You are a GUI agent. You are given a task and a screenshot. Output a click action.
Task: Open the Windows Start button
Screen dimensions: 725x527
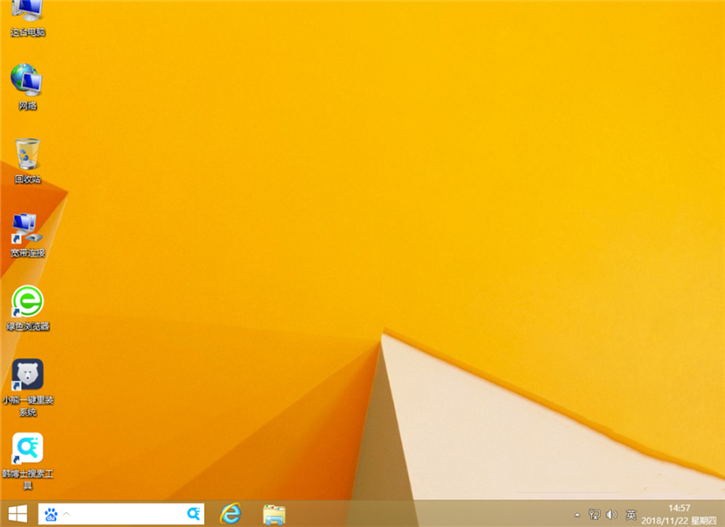pyautogui.click(x=18, y=514)
